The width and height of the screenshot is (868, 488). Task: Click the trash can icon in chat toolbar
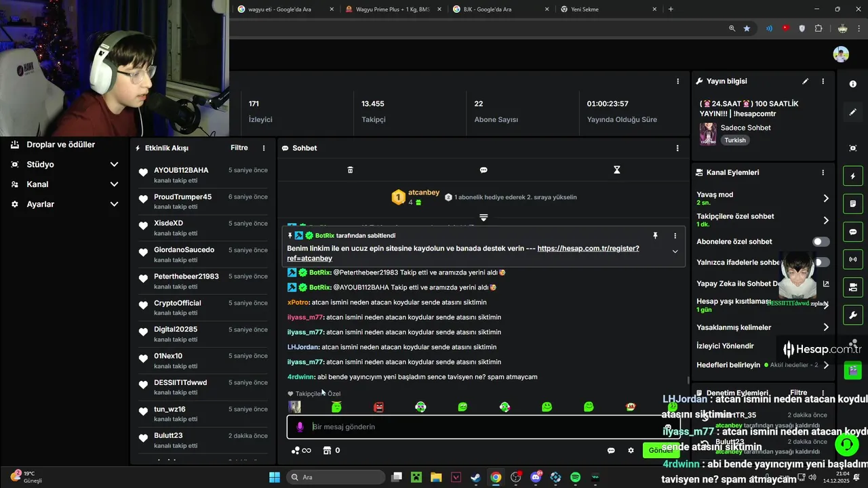[350, 170]
